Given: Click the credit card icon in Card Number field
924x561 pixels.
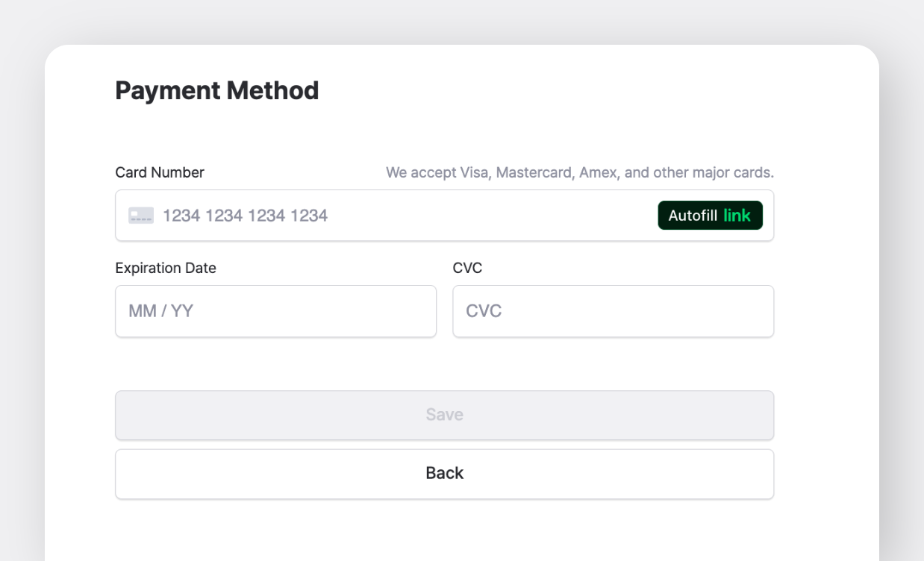Looking at the screenshot, I should click(140, 216).
